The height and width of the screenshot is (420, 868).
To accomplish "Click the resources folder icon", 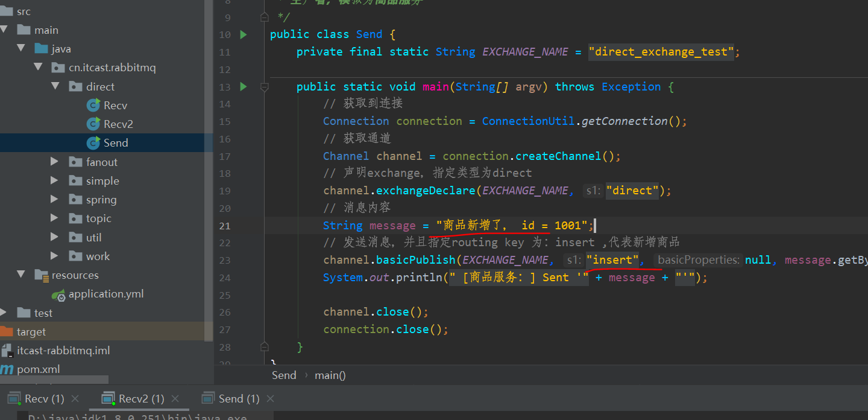I will (x=41, y=275).
